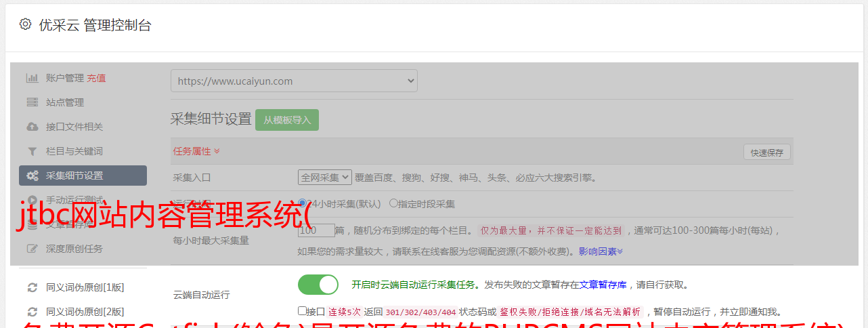Image resolution: width=868 pixels, height=328 pixels.
Task: Click the red 充值 link
Action: 96,78
